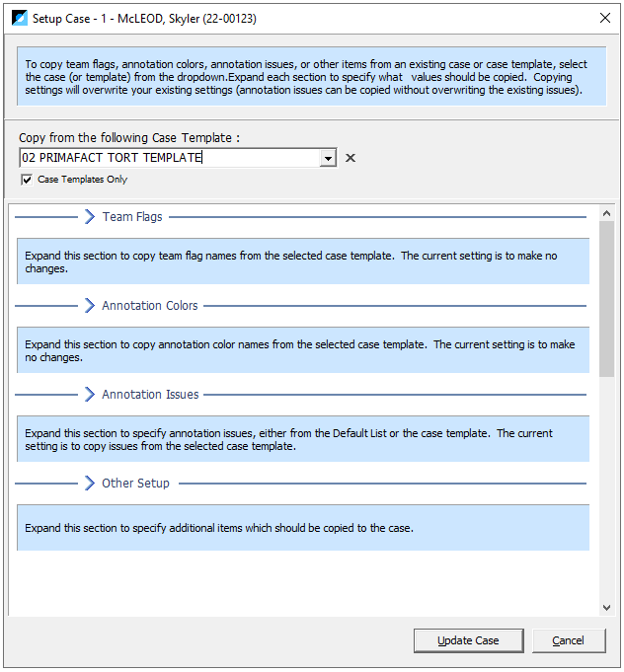Select the Team Flags section heading

[132, 217]
